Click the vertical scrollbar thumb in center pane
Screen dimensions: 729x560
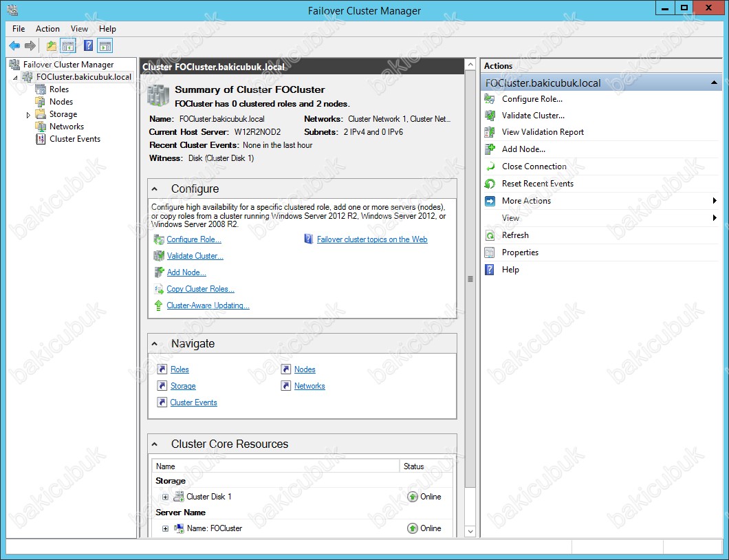(x=470, y=279)
